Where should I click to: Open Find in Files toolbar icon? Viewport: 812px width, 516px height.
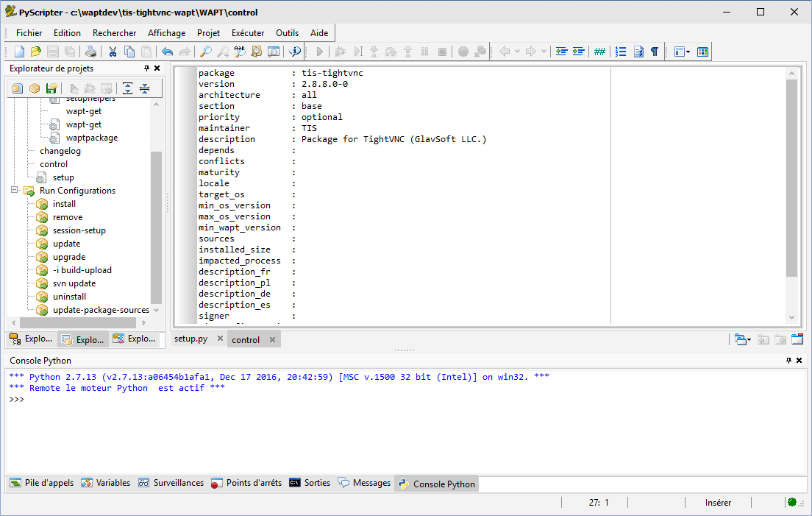(x=257, y=52)
